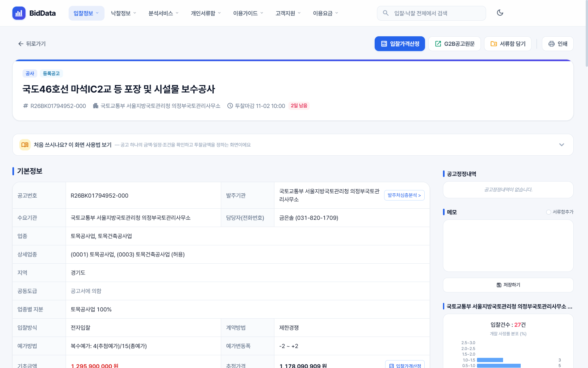Image resolution: width=588 pixels, height=368 pixels.
Task: Open the G2B공고원문 link button
Action: (x=454, y=44)
